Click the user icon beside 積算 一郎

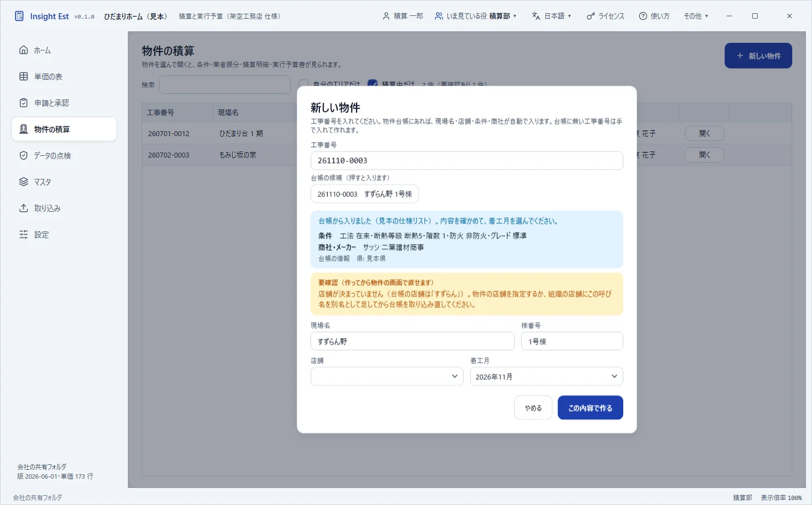click(386, 16)
